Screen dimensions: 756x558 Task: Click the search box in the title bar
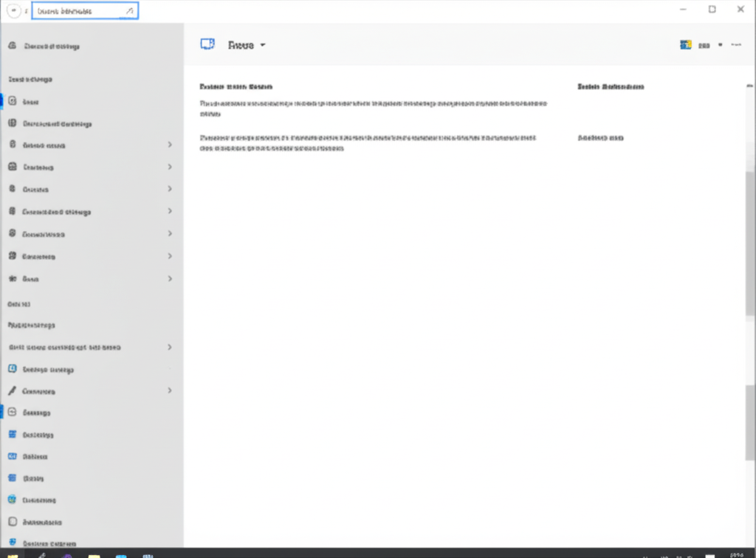85,10
